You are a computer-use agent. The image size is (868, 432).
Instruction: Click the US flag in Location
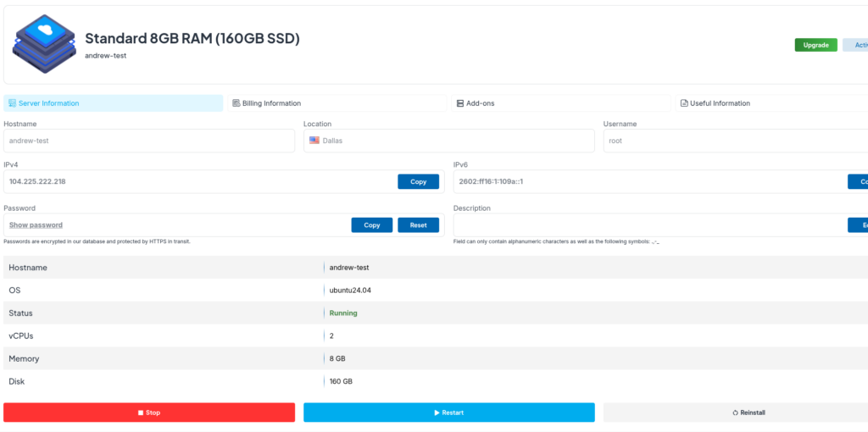pos(314,141)
